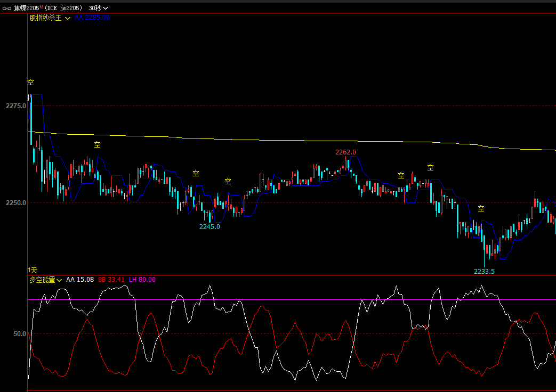556x392 pixels.
Task: Select the magenta LH 80.00 value
Action: tap(142, 280)
